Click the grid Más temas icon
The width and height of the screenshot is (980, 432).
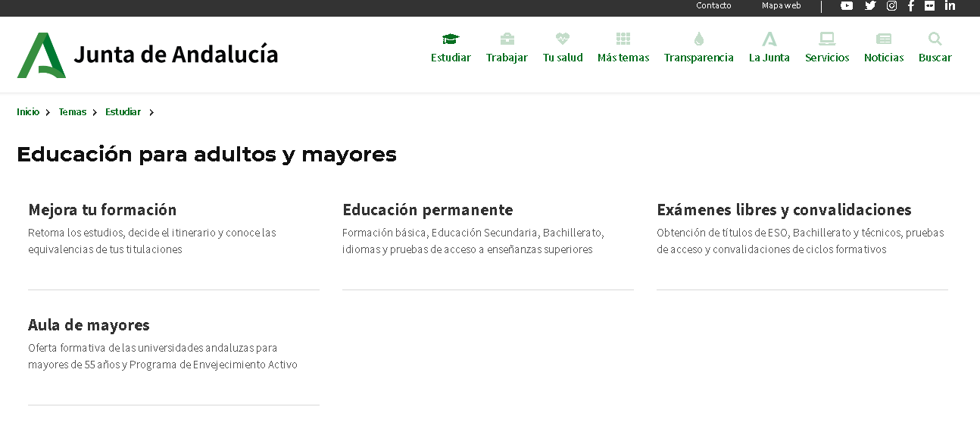[x=623, y=39]
